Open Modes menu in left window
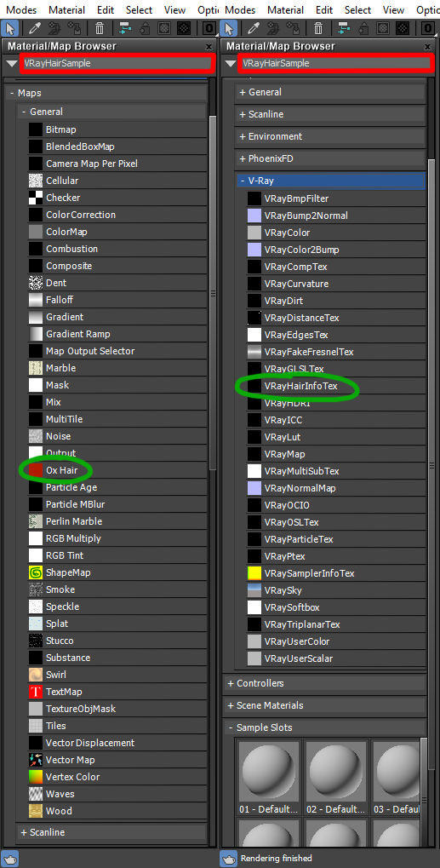Viewport: 440px width, 868px height. tap(20, 10)
